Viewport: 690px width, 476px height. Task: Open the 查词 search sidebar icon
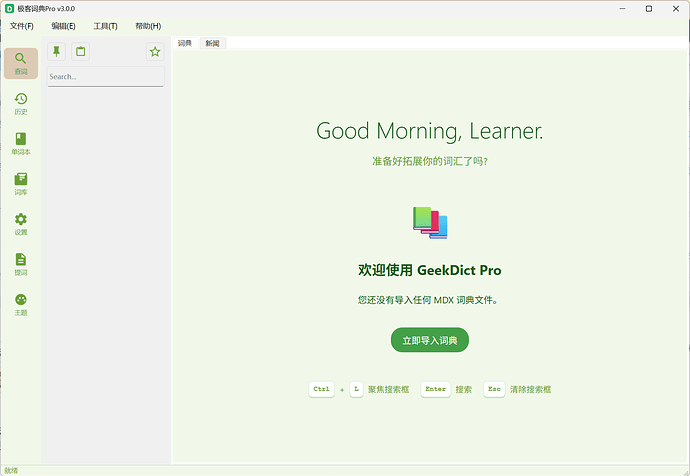[21, 63]
